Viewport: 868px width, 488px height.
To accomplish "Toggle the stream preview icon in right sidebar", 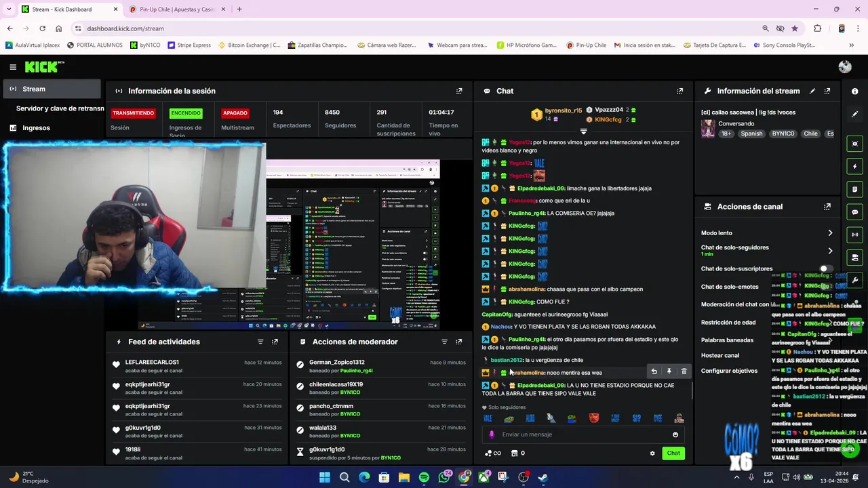I will point(855,144).
